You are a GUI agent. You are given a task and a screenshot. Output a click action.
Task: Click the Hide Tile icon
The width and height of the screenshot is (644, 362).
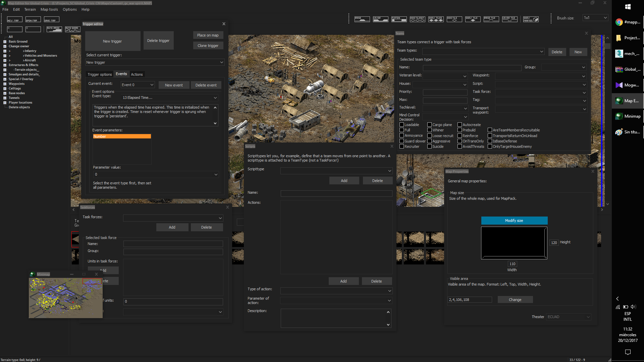click(x=454, y=19)
